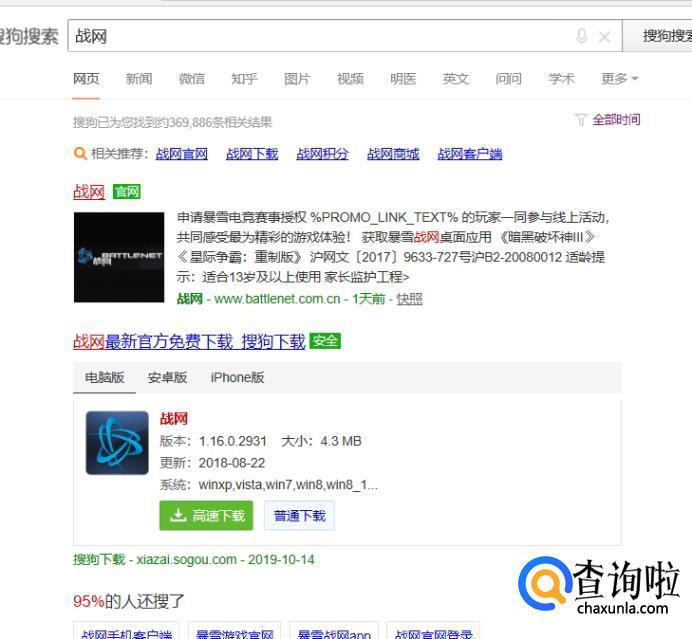Open the 视频 tab
This screenshot has width=692, height=639.
tap(350, 79)
